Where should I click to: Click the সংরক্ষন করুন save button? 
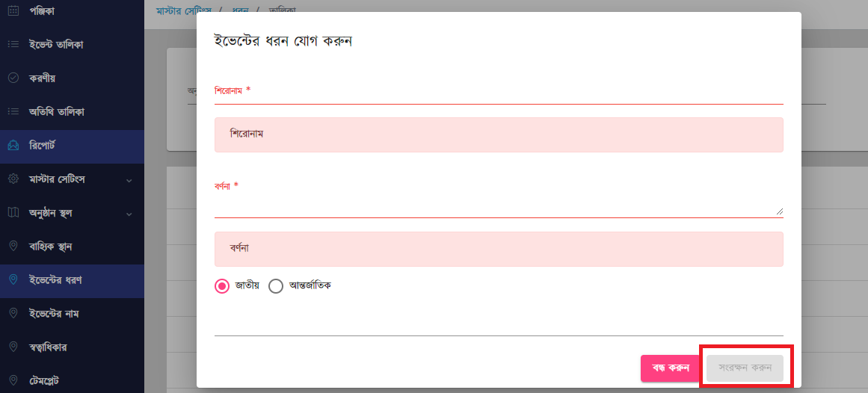point(745,368)
